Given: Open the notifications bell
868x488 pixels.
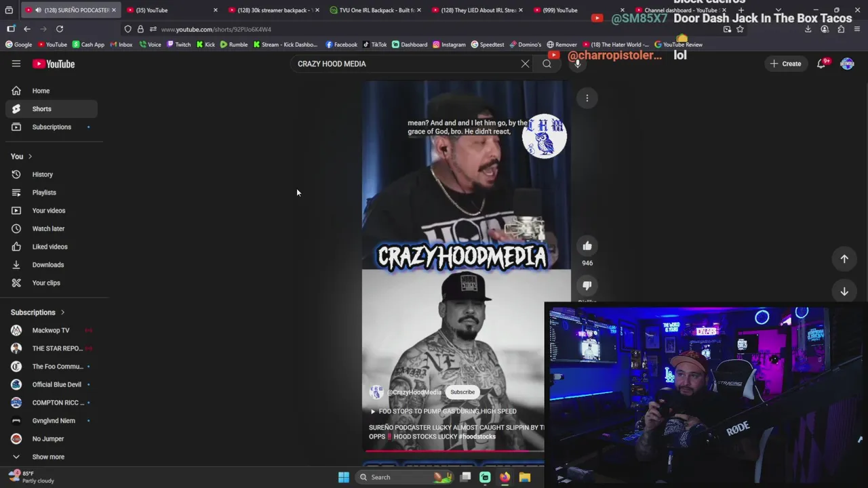Looking at the screenshot, I should [821, 64].
